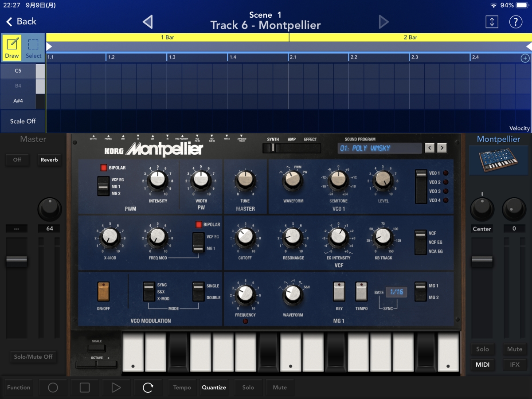This screenshot has width=532, height=399.
Task: Open the help question mark icon
Action: click(515, 22)
